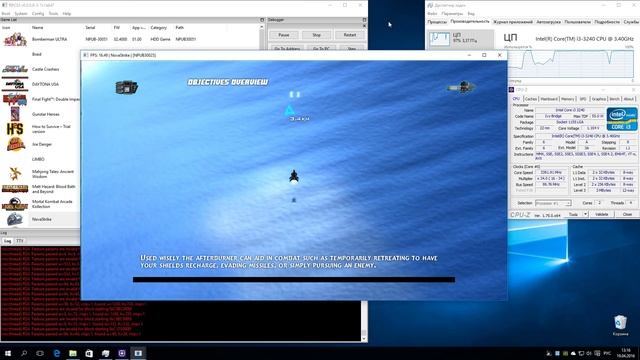Open the clock in the system tray
Viewport: 640px width, 360px height.
625,353
